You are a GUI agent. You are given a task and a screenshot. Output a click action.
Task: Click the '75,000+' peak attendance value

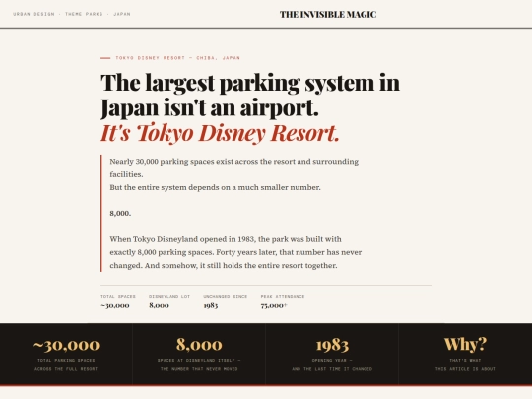click(x=274, y=305)
